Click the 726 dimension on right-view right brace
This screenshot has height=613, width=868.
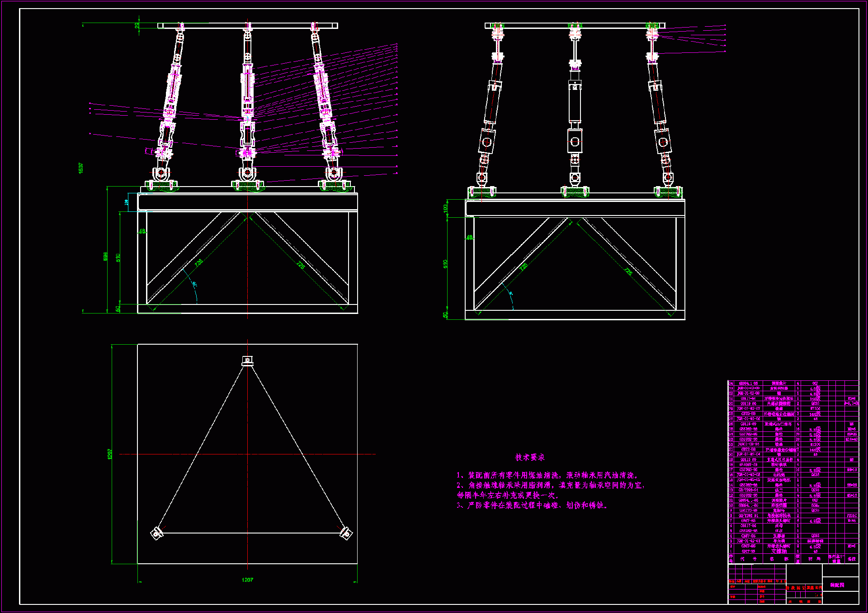[x=628, y=271]
